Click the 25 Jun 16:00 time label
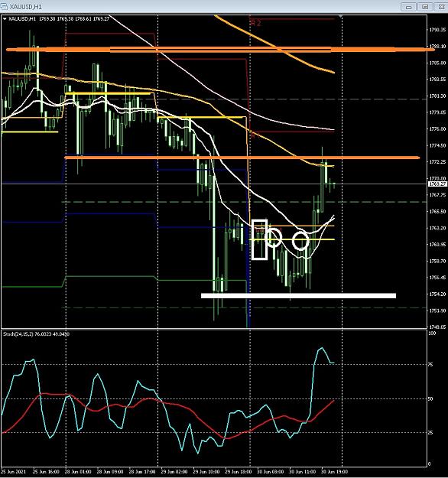The image size is (448, 478). 46,472
